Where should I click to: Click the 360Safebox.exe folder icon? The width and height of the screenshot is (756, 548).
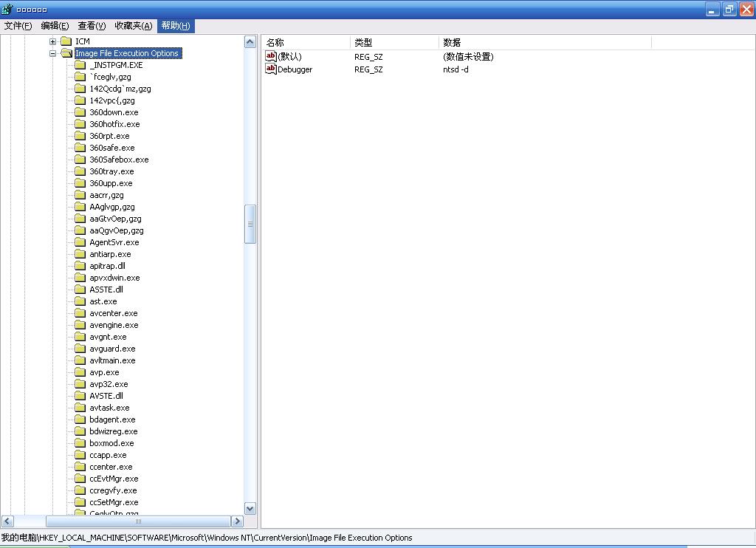[80, 160]
